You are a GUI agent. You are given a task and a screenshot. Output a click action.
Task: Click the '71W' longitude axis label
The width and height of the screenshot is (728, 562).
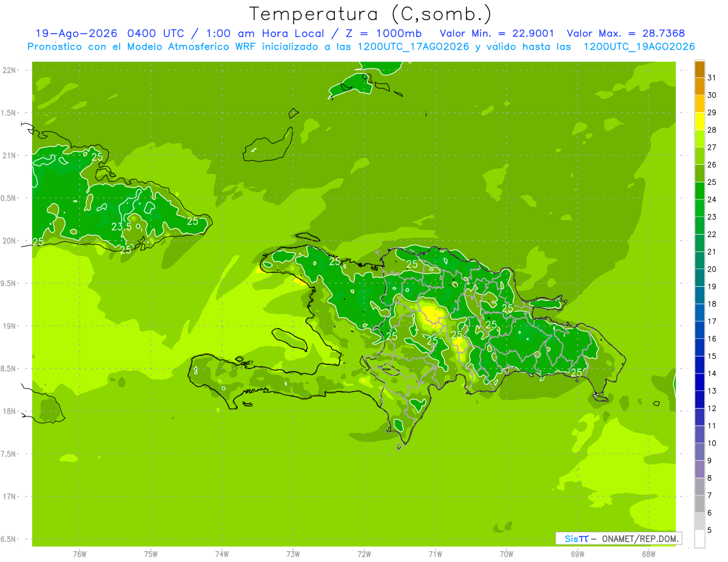tap(435, 554)
